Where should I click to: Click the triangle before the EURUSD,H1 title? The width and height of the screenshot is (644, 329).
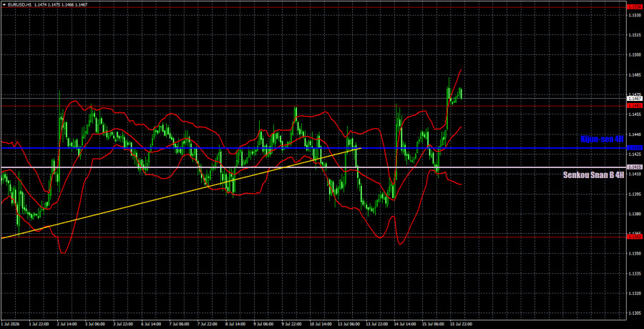[x=4, y=4]
